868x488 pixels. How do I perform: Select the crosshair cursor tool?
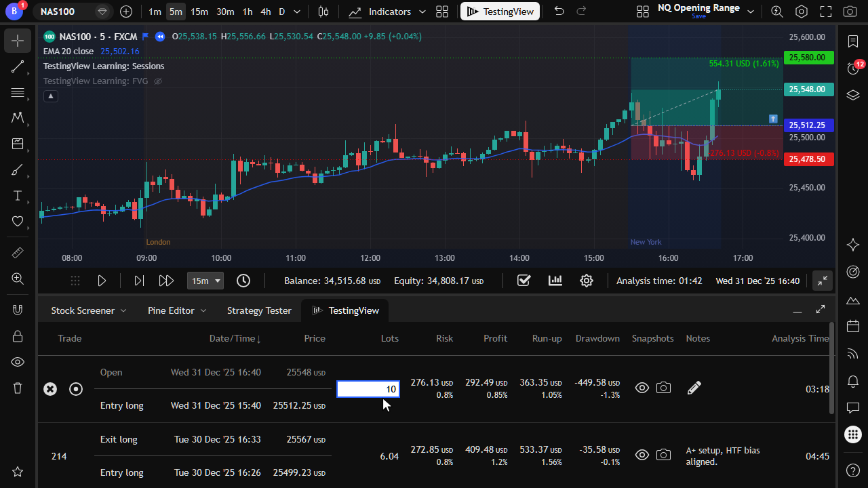18,41
